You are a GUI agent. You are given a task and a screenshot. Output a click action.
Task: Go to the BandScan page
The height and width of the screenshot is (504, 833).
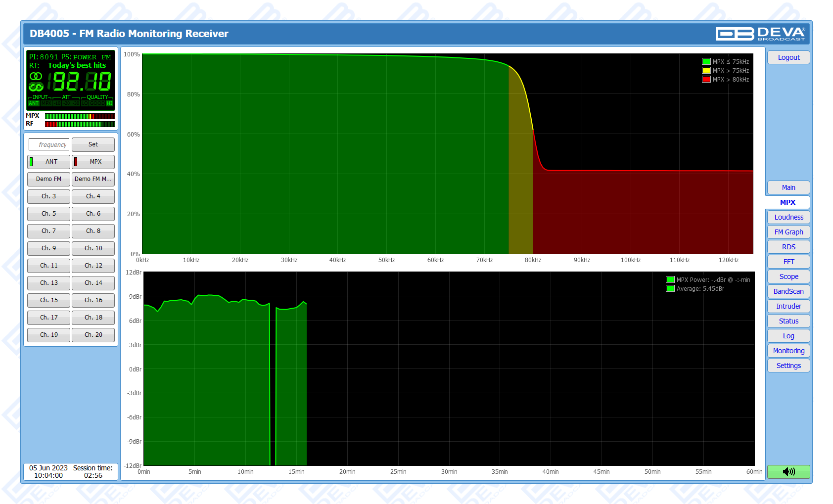pyautogui.click(x=788, y=291)
